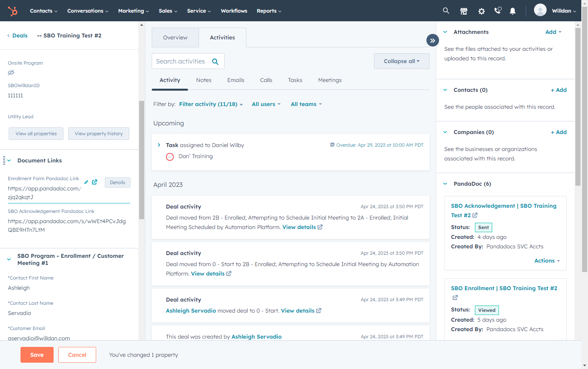Click View property history button
The width and height of the screenshot is (588, 369).
pyautogui.click(x=99, y=134)
